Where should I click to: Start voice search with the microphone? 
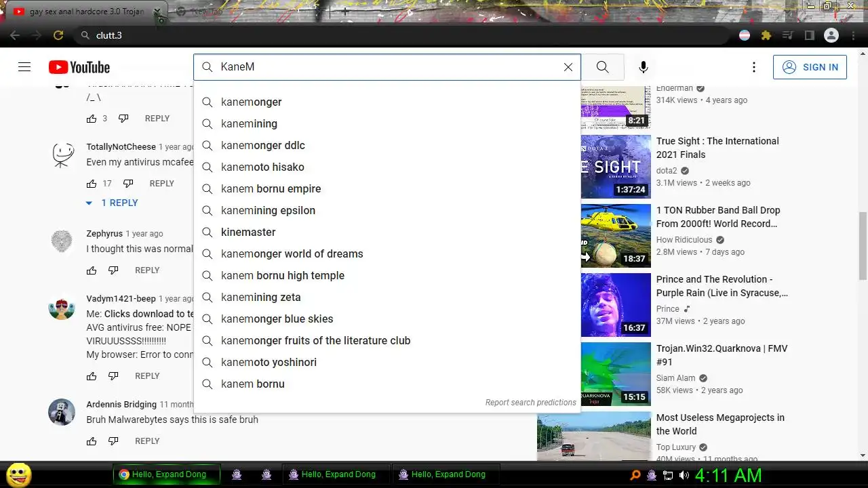tap(644, 67)
